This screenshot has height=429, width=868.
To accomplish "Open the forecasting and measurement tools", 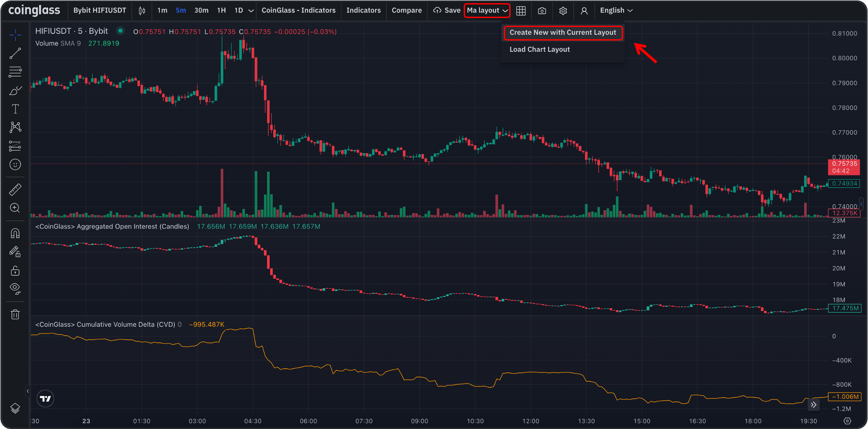I will [15, 146].
